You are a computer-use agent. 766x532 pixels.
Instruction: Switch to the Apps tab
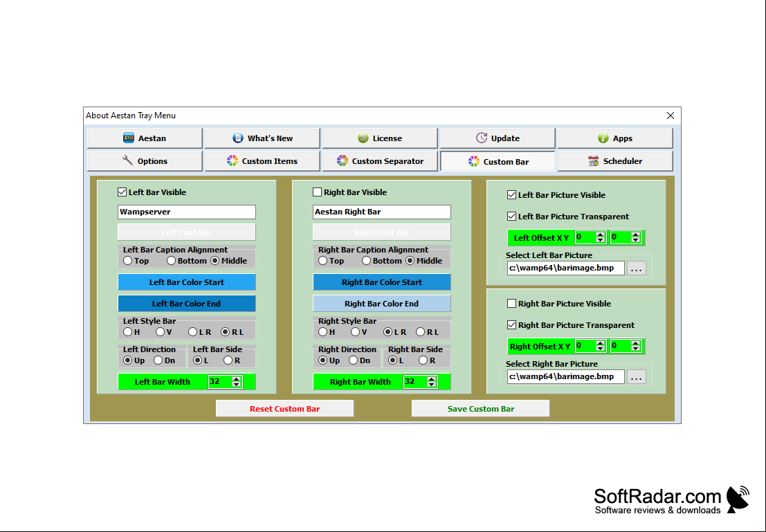point(616,138)
